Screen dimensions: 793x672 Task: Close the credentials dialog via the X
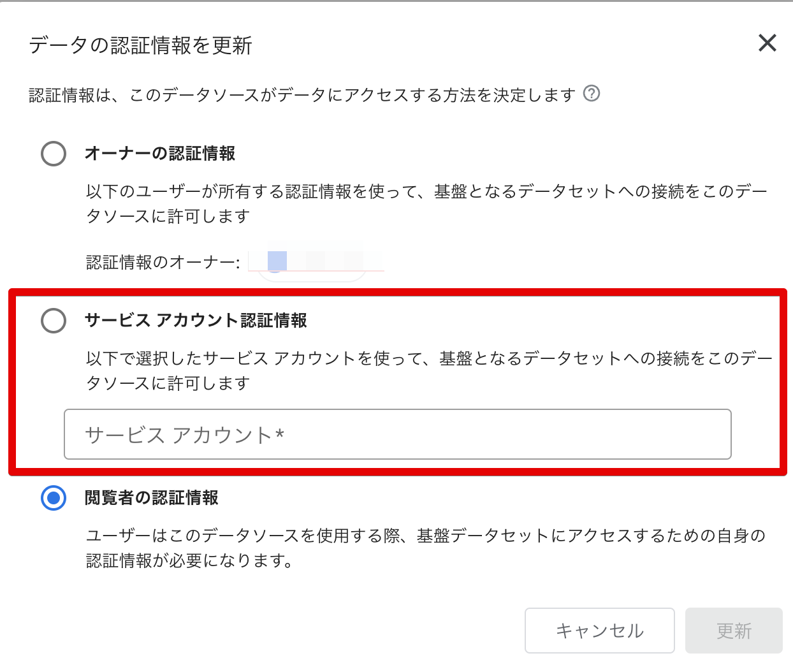tap(767, 43)
